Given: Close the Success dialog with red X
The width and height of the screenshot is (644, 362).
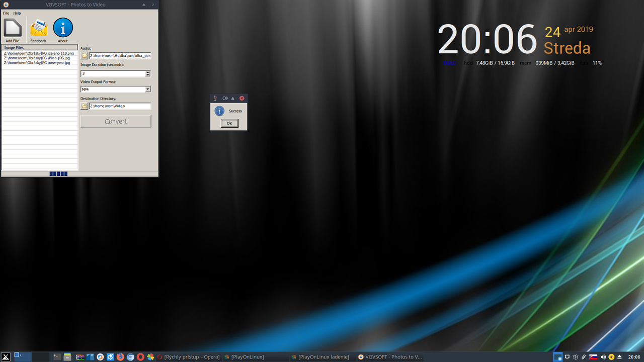Looking at the screenshot, I should coord(242,98).
